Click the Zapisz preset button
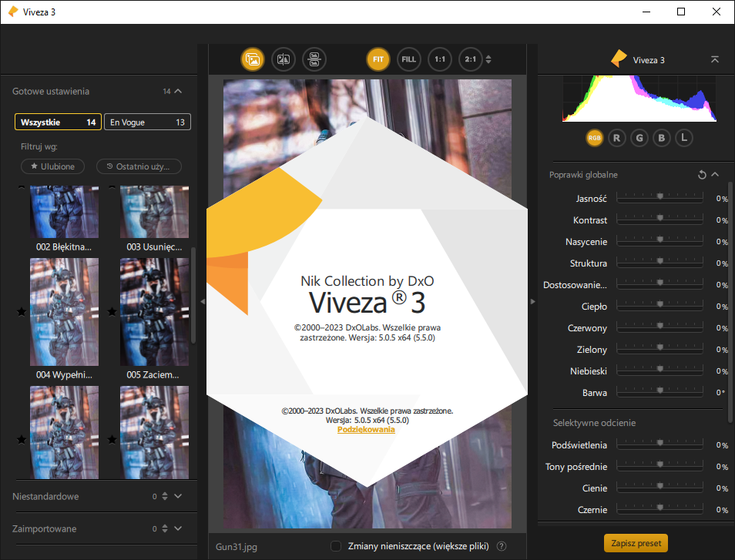This screenshot has width=735, height=560. point(636,543)
